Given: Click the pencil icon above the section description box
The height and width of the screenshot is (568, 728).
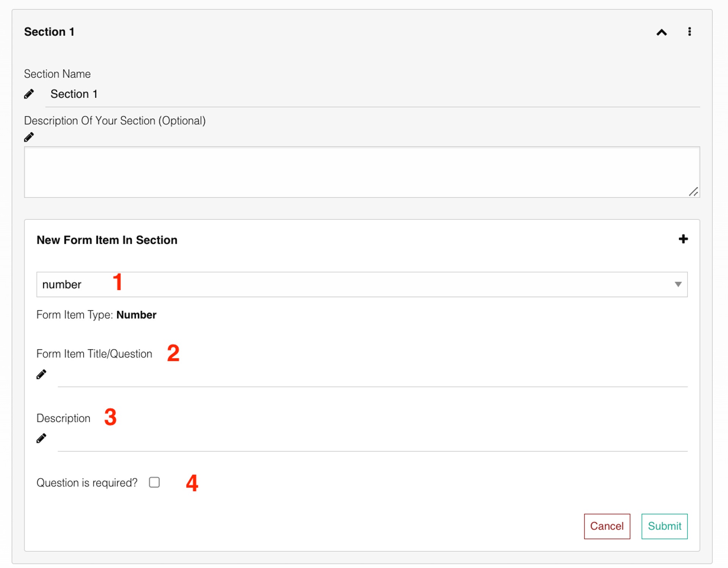Looking at the screenshot, I should pyautogui.click(x=29, y=137).
